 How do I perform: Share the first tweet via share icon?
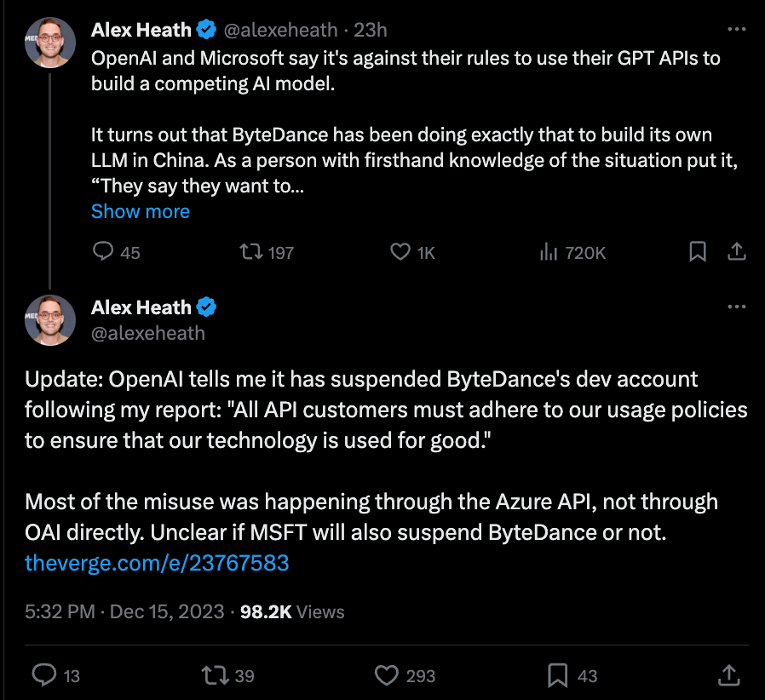(737, 252)
